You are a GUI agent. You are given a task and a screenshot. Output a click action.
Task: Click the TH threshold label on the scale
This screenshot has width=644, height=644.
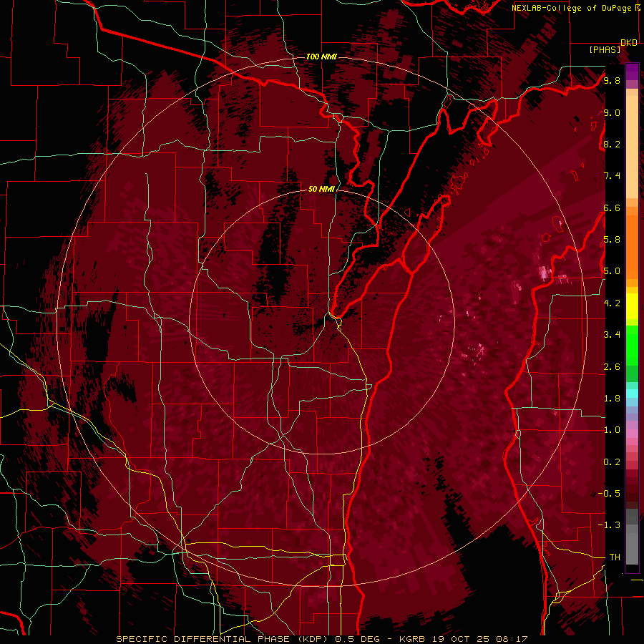[x=615, y=557]
